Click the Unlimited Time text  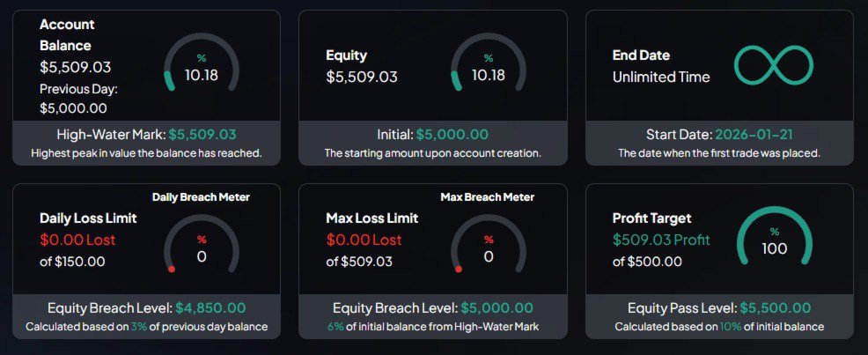pos(661,77)
